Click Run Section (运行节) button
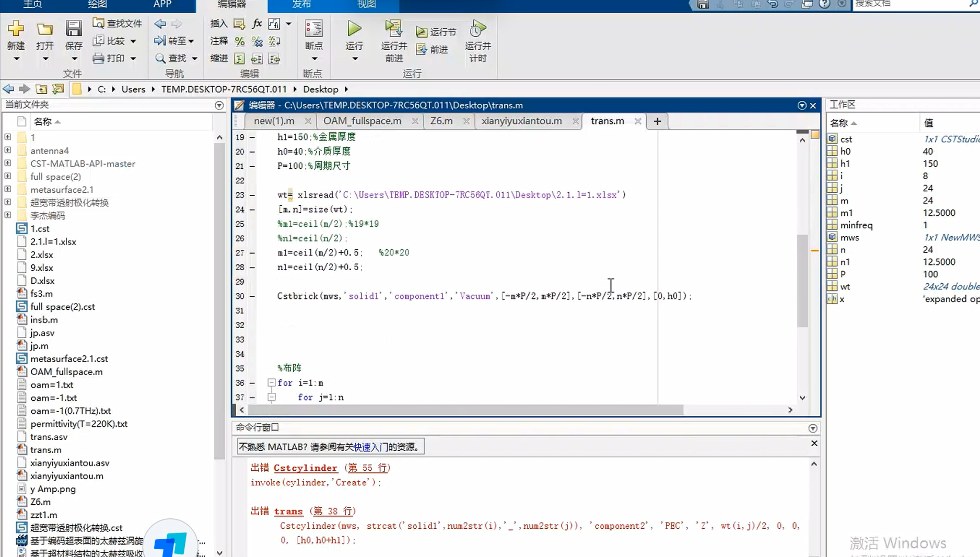Viewport: 980px width, 557px height. tap(436, 32)
